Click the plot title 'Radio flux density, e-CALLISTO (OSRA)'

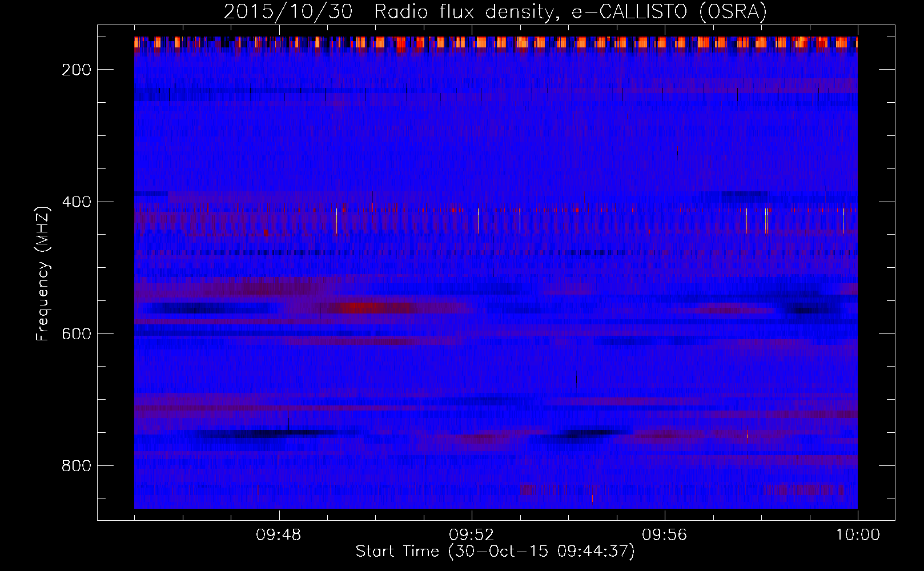(571, 12)
